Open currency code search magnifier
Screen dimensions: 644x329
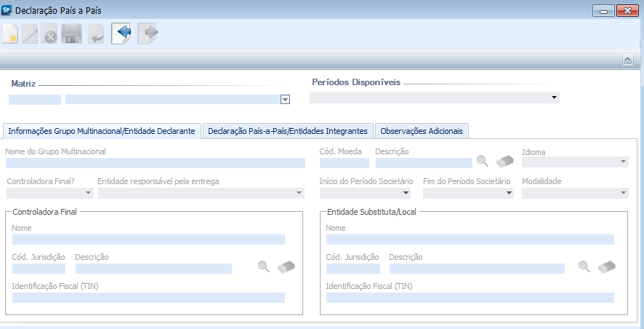(x=483, y=162)
